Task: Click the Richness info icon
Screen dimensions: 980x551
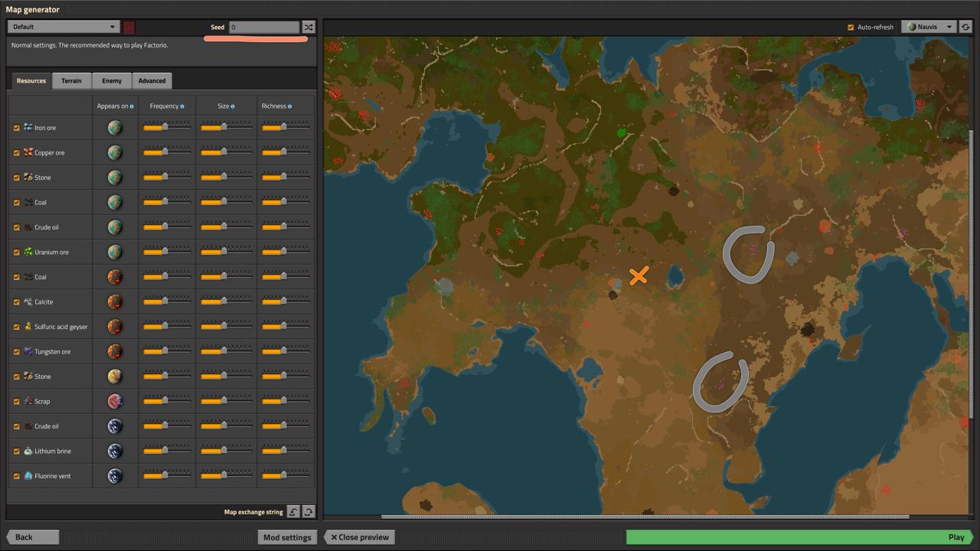Action: point(289,106)
